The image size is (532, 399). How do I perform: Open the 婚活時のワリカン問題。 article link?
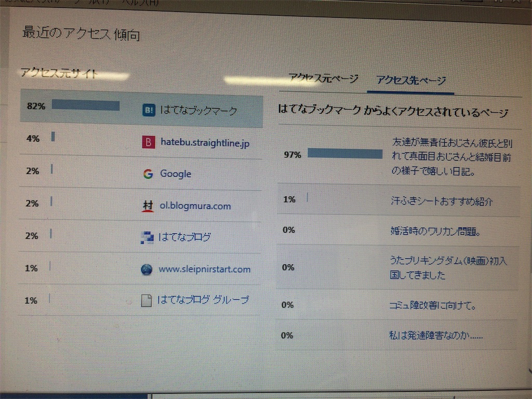click(435, 231)
